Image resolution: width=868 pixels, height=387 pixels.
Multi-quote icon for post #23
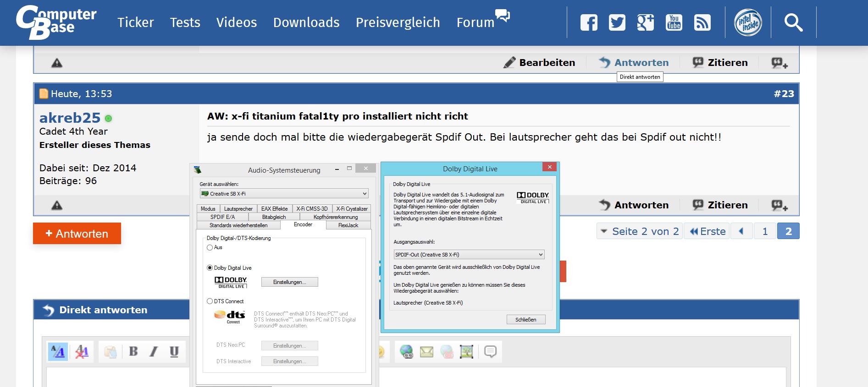point(780,205)
